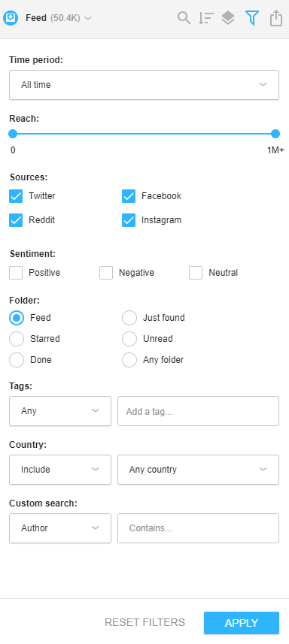Image resolution: width=289 pixels, height=644 pixels.
Task: Open the sort order icon
Action: pyautogui.click(x=206, y=18)
